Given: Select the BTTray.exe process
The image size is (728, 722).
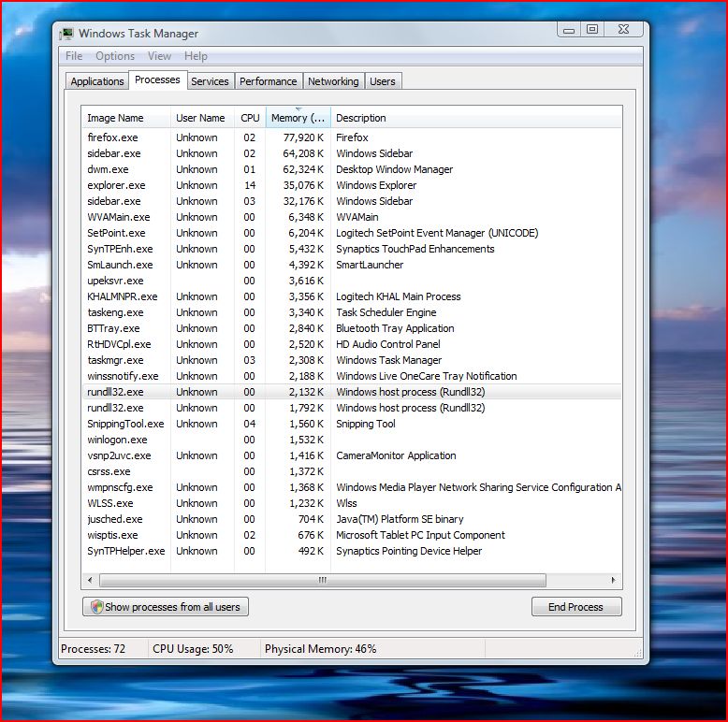Looking at the screenshot, I should point(352,328).
